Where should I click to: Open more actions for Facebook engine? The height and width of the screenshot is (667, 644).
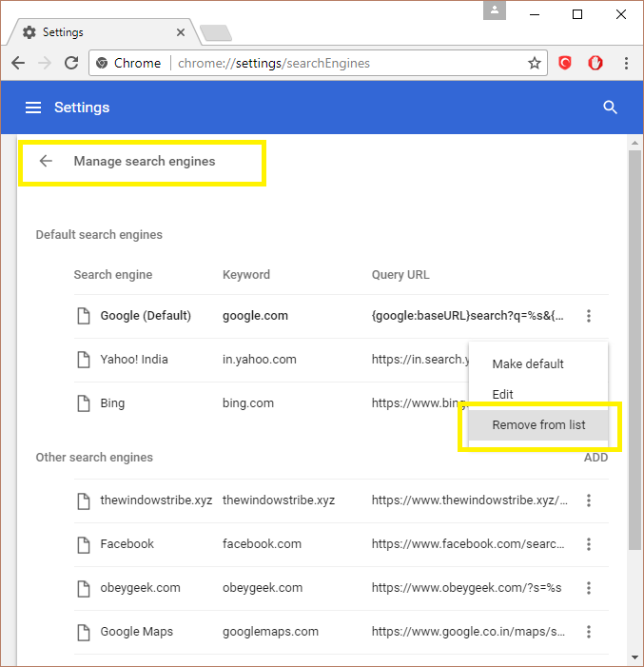589,544
